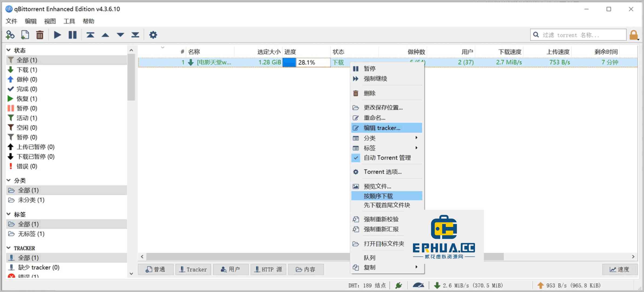Viewport: 644px width, 292px height.
Task: Open a torrent file via toolbar icon
Action: tap(25, 35)
